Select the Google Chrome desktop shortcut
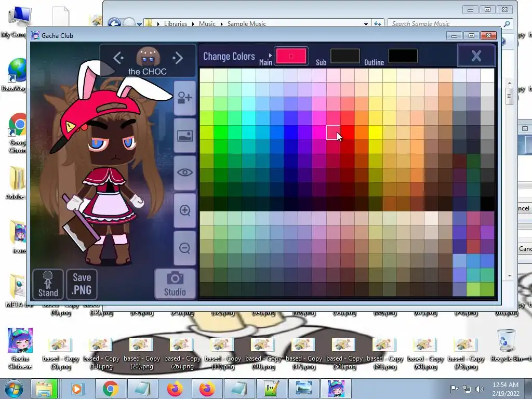Viewport: 532px width, 399px height. (x=18, y=132)
